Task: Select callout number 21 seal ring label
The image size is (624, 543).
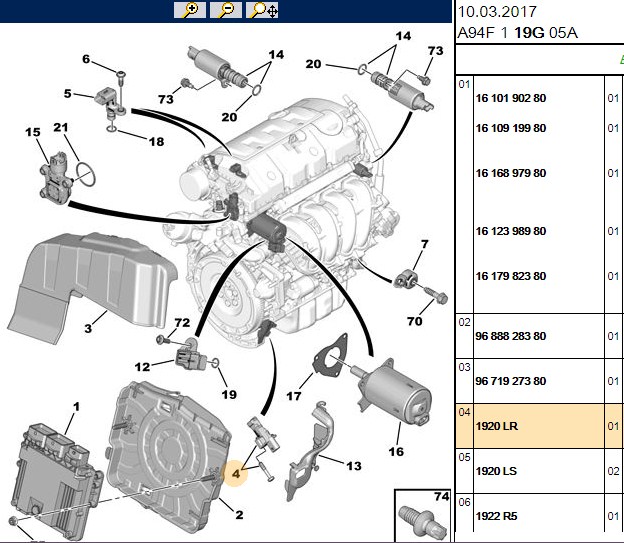Action: point(61,127)
